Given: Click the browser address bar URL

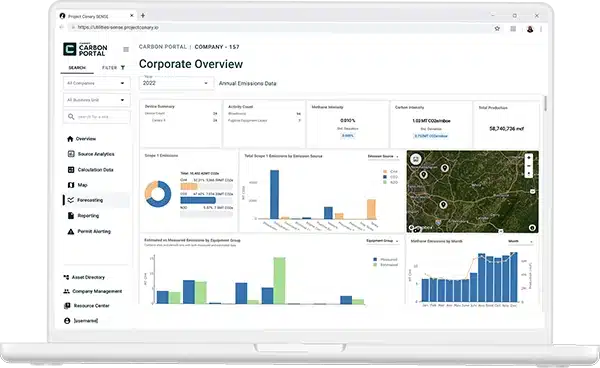Looking at the screenshot, I should [118, 28].
